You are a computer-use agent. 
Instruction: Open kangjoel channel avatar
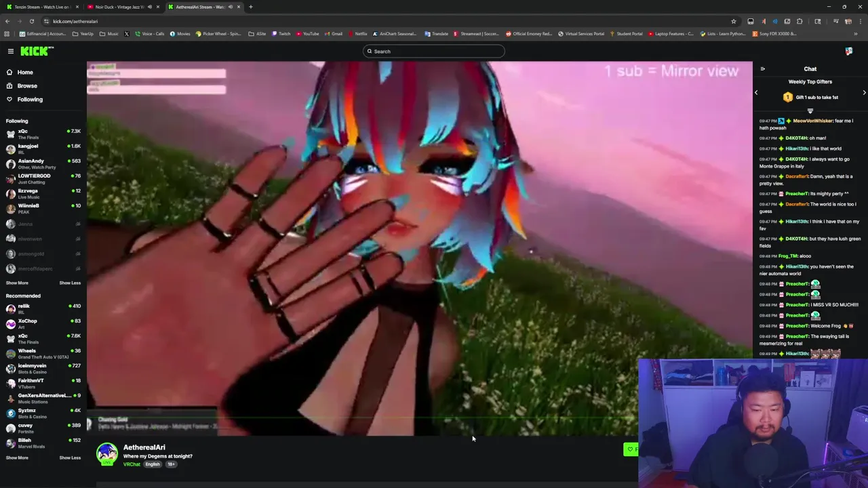(x=11, y=149)
